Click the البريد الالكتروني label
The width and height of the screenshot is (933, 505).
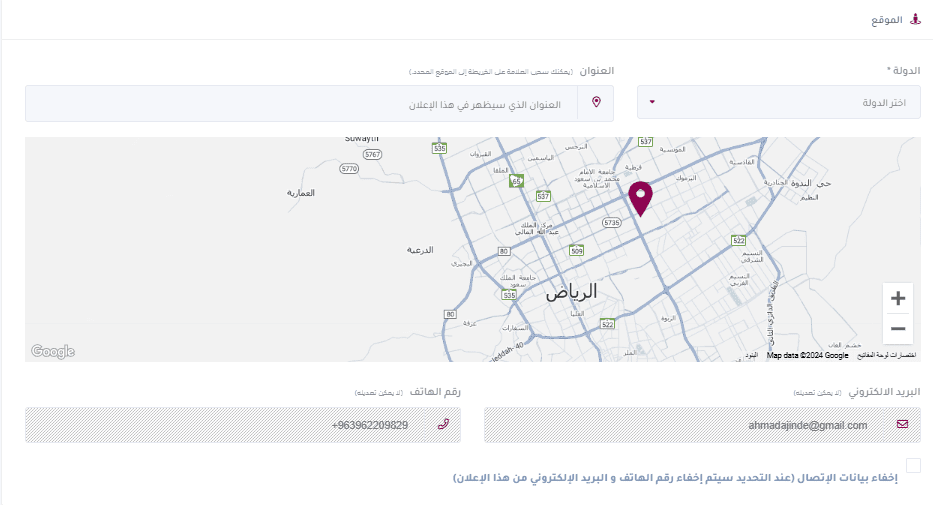884,391
